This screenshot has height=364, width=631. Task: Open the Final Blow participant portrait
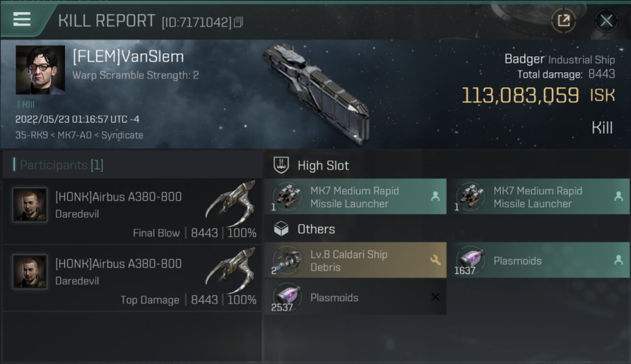[x=30, y=205]
